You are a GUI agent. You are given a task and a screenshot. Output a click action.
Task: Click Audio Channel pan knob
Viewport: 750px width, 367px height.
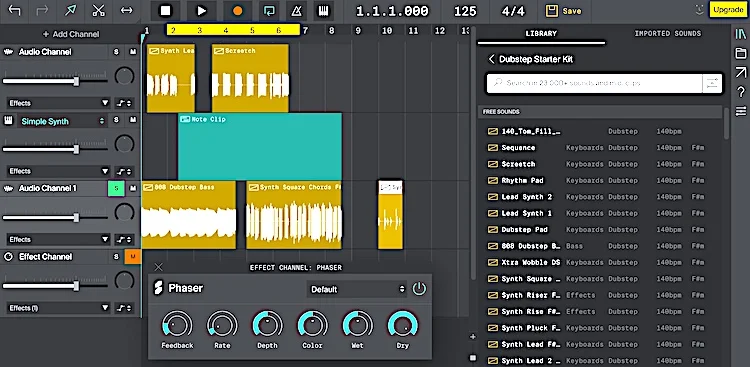(124, 76)
